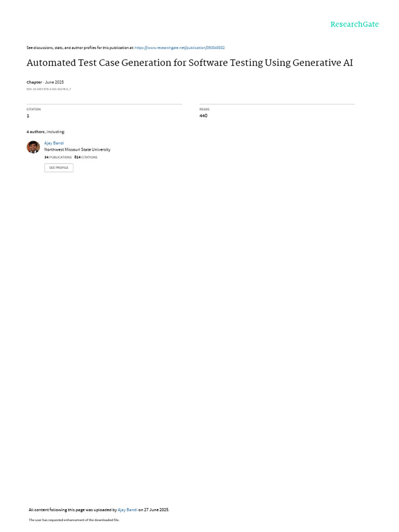Click the June 2025 publication date
The image size is (399, 532).
pos(54,82)
